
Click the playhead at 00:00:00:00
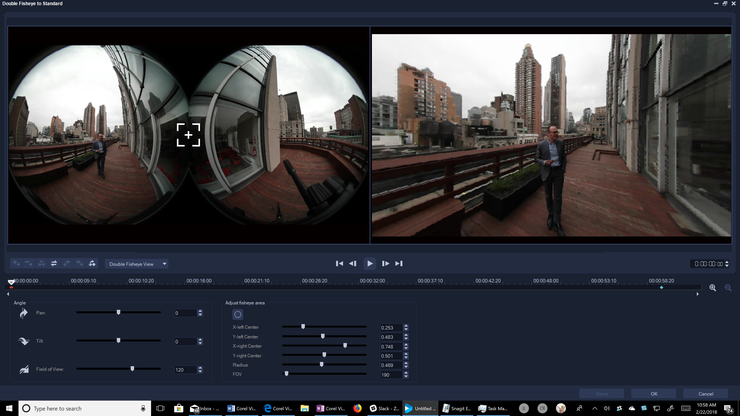pyautogui.click(x=11, y=282)
